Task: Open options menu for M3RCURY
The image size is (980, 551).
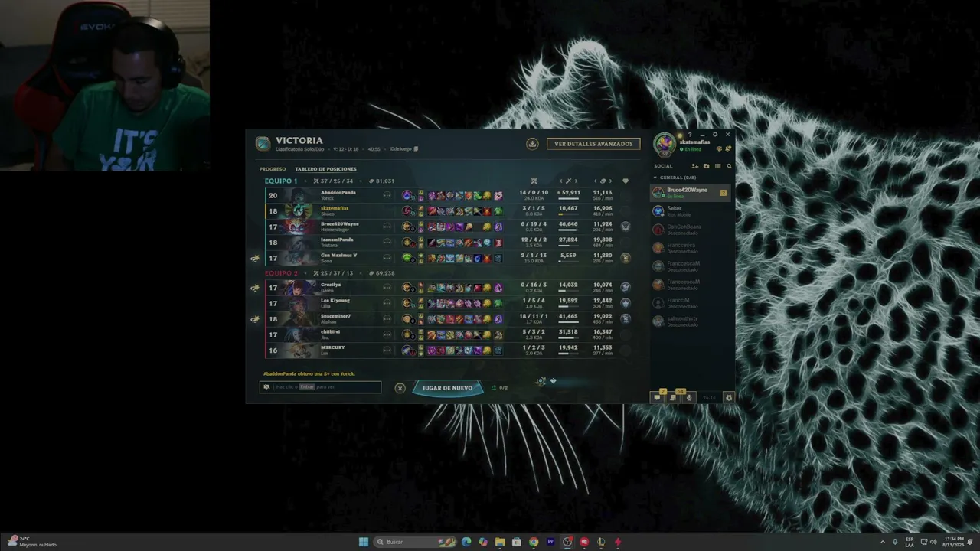Action: 387,350
